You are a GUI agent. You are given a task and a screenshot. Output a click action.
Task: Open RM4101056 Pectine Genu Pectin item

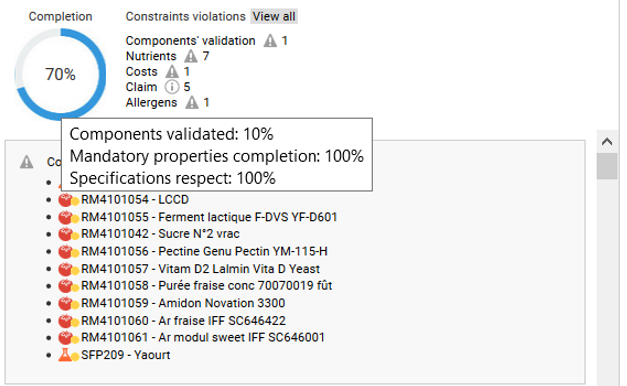(204, 251)
